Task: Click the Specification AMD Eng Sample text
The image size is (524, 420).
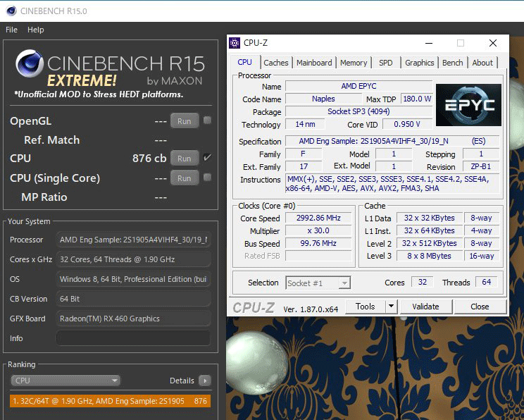Action: point(392,141)
